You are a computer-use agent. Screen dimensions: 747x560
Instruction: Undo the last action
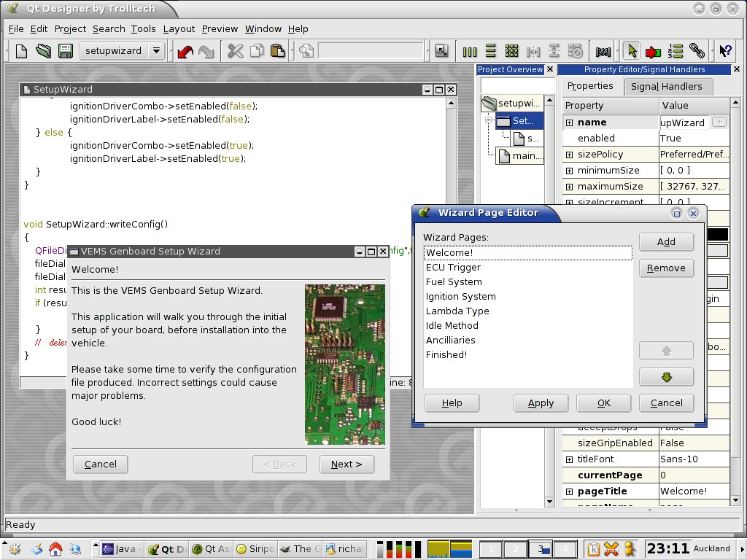pos(185,51)
